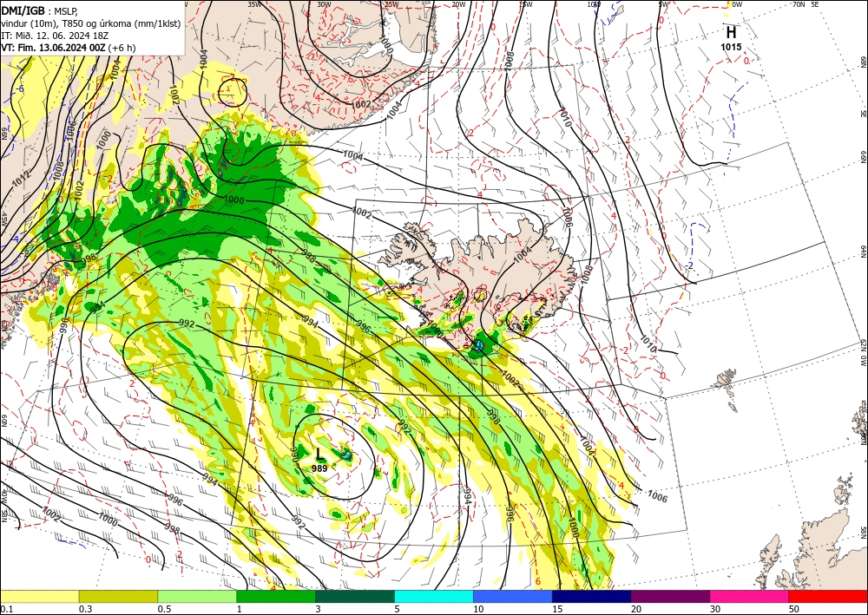Viewport: 868px width, 615px height.
Task: Click the legend value '0.5'
Action: [164, 609]
